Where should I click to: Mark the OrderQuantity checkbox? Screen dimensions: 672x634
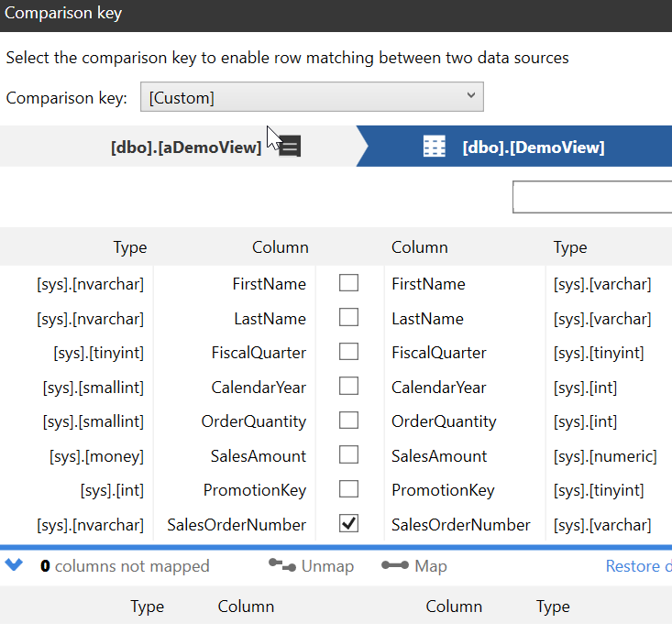(x=348, y=421)
